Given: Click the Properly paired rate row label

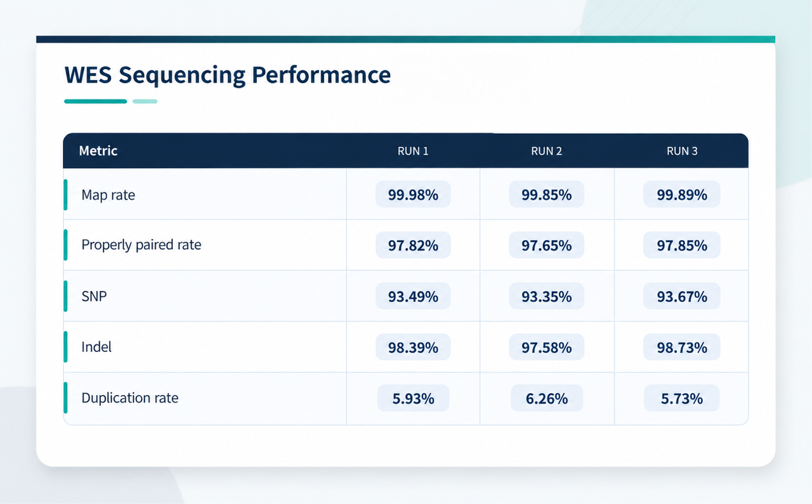Looking at the screenshot, I should [141, 245].
